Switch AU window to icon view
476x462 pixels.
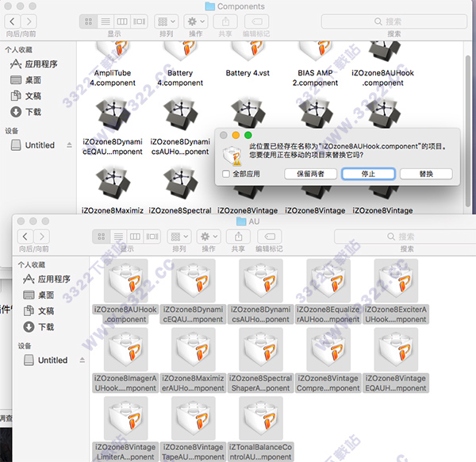pos(102,237)
